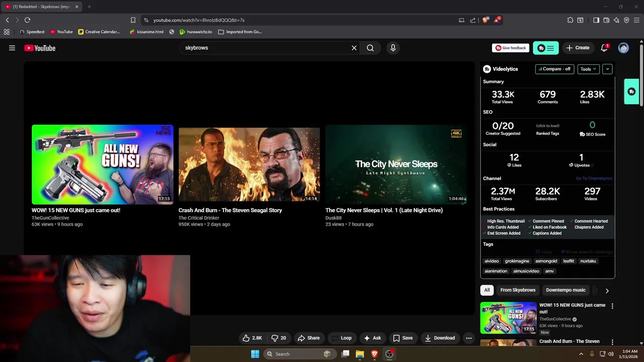This screenshot has width=644, height=362.
Task: Toggle the browser sidebar panel icon
Action: tap(596, 20)
